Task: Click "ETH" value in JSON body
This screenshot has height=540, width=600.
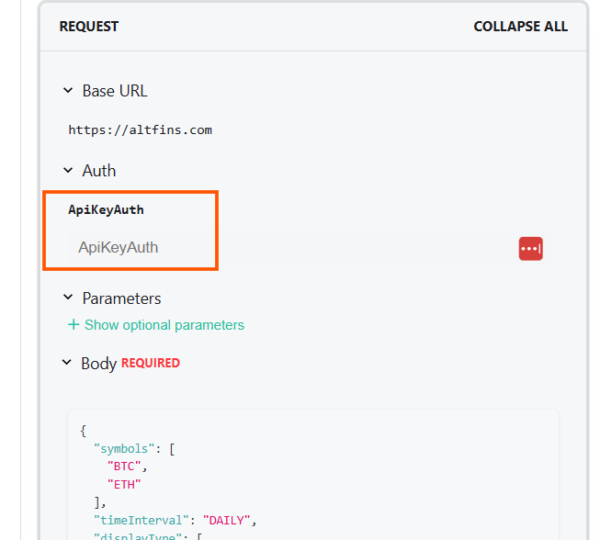Action: coord(124,485)
